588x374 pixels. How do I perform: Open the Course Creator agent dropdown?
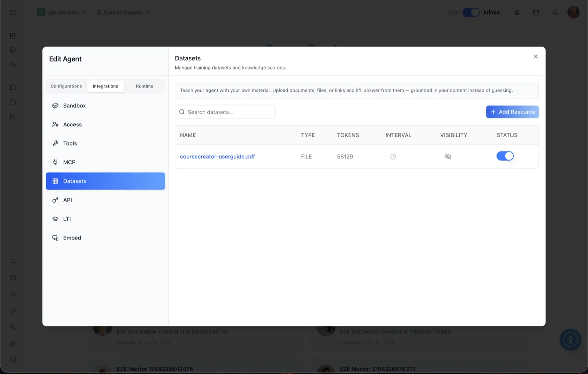click(x=123, y=13)
